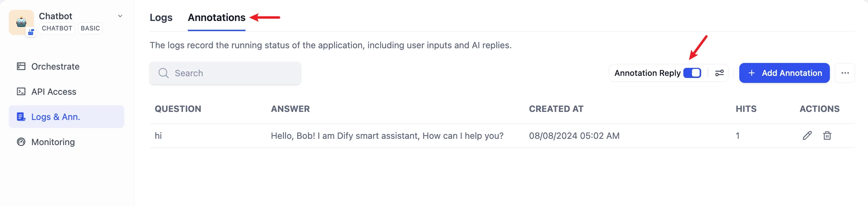Viewport: 868px width, 207px height.
Task: Click the BASIC tag badge
Action: point(90,28)
